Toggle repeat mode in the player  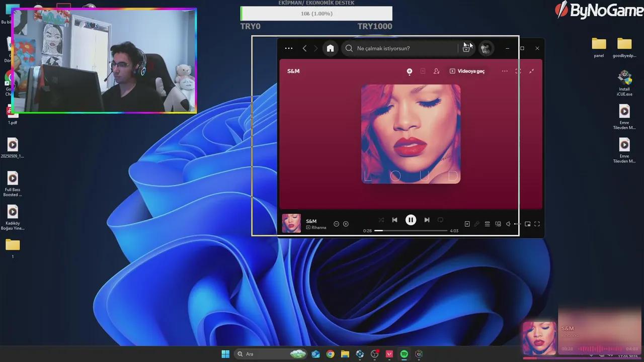(440, 220)
